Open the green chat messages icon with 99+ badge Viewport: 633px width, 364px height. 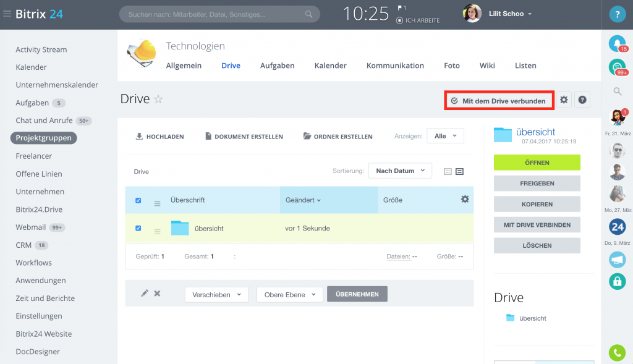[618, 67]
